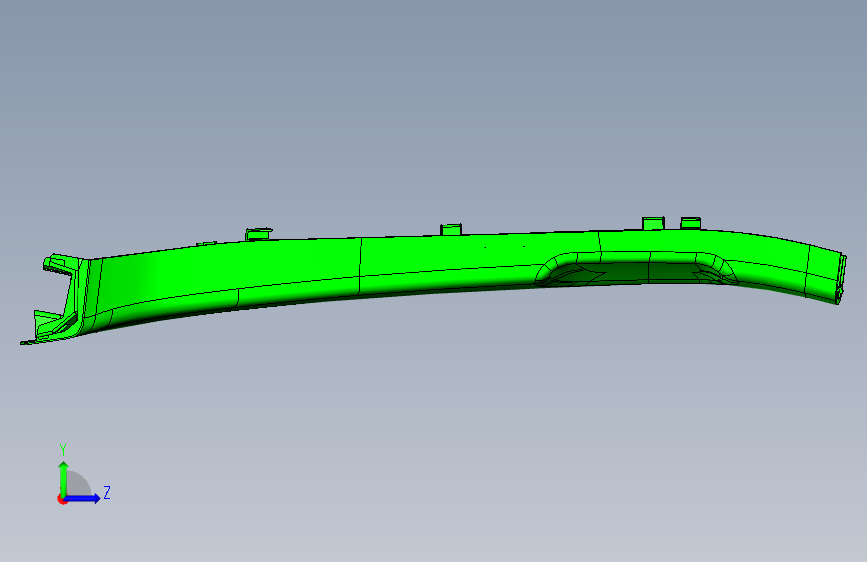The width and height of the screenshot is (867, 562).
Task: Click the "Y" axis label
Action: [x=63, y=450]
